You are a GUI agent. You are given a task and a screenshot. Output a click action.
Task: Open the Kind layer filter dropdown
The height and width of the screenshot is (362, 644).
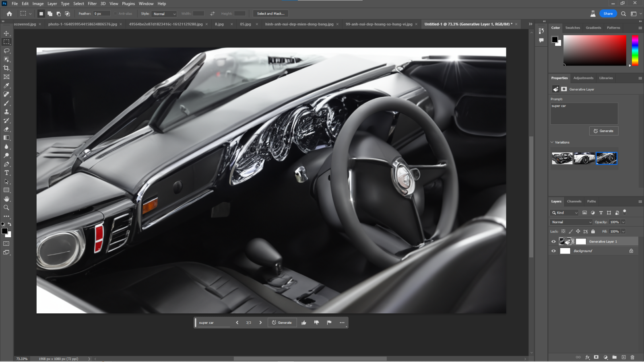tap(564, 213)
